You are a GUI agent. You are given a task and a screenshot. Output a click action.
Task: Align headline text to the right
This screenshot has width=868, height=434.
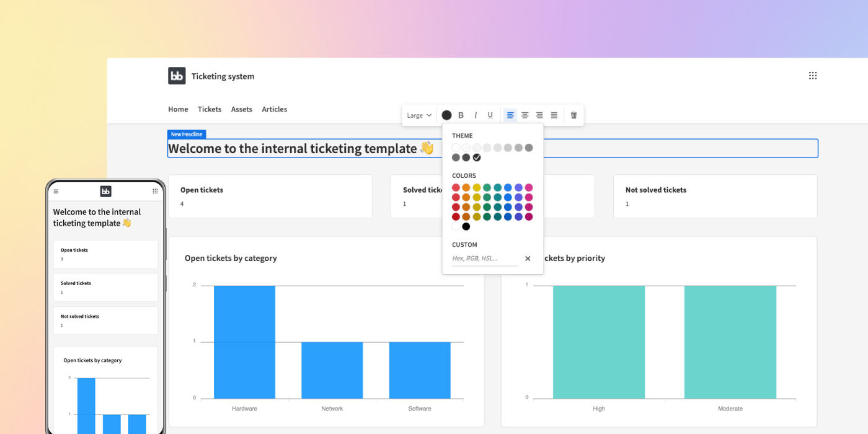(539, 115)
